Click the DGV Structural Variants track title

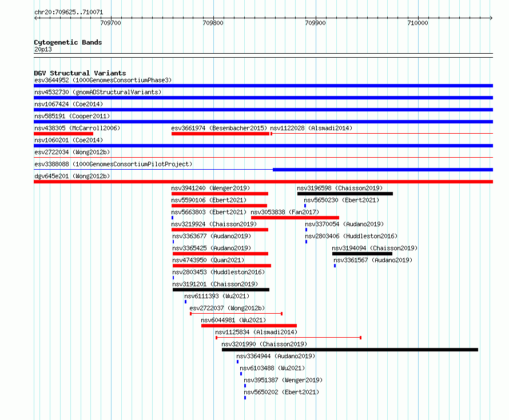click(x=80, y=73)
